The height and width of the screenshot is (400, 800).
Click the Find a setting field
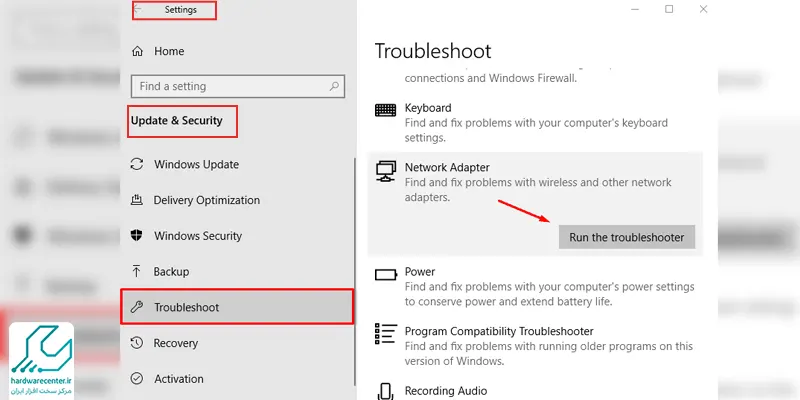point(238,86)
